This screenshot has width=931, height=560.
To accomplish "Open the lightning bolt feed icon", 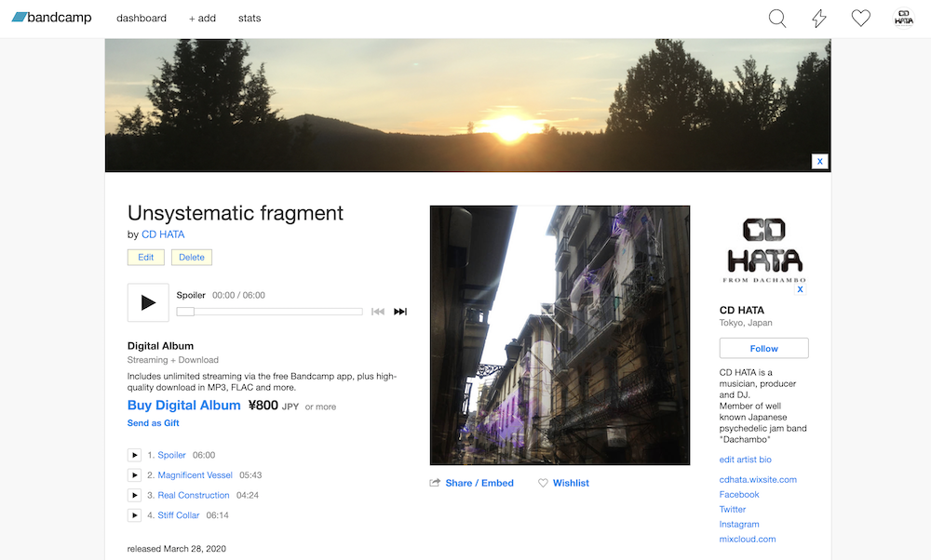I will [819, 19].
